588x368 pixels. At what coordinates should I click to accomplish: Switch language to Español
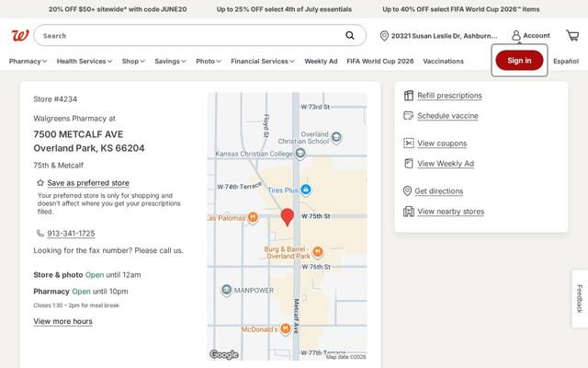(566, 62)
